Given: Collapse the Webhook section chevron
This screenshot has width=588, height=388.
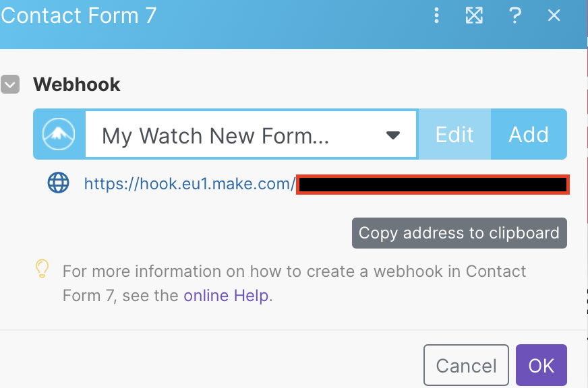Looking at the screenshot, I should pyautogui.click(x=10, y=84).
